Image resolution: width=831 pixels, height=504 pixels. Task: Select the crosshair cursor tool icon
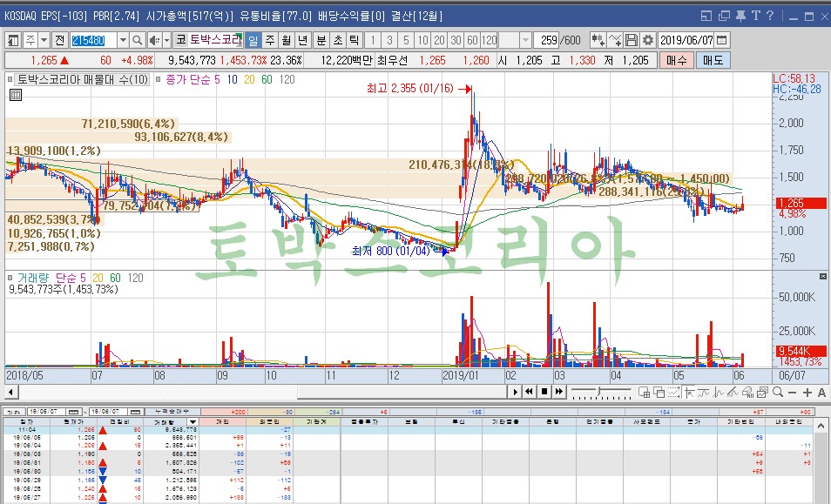689,393
